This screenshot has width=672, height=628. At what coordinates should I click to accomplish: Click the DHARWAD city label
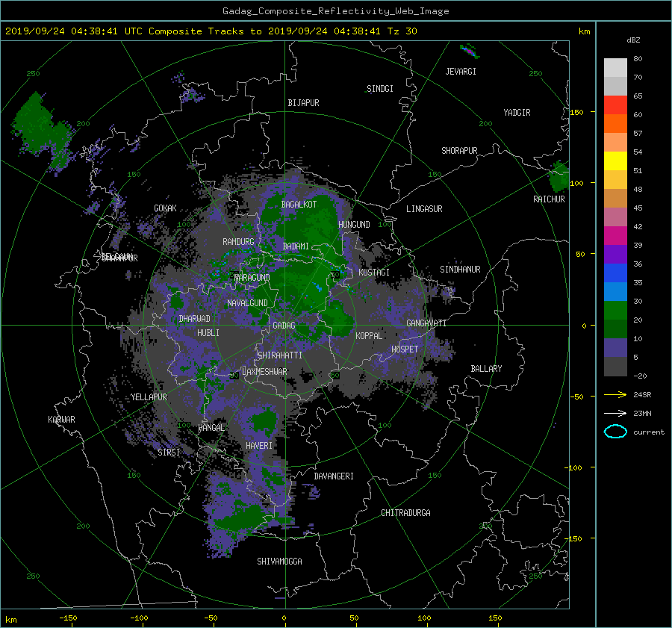(x=194, y=319)
